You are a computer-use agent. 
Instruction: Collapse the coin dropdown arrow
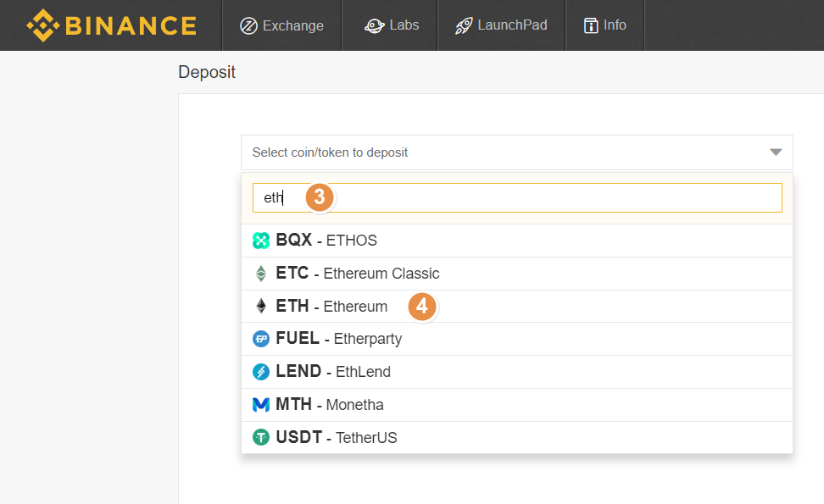[x=776, y=152]
